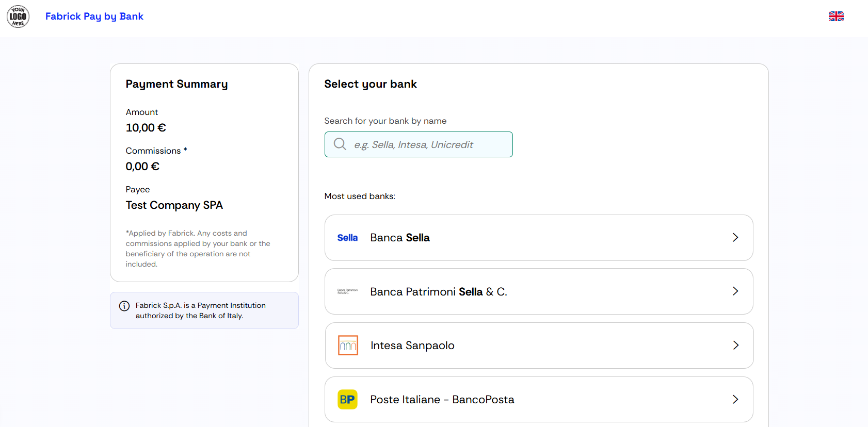Click the Intesa Sanpaolo orange logo

[348, 345]
